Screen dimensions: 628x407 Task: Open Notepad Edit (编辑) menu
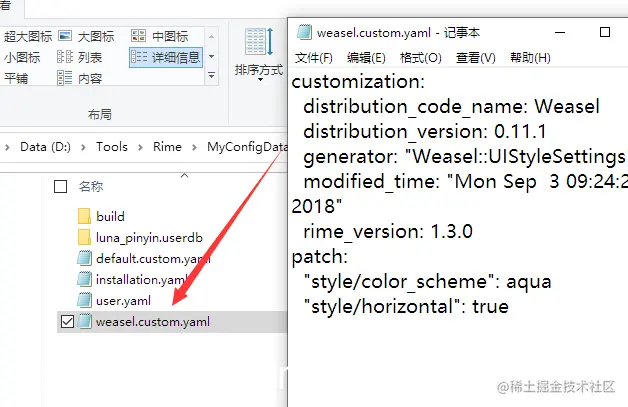pos(366,58)
